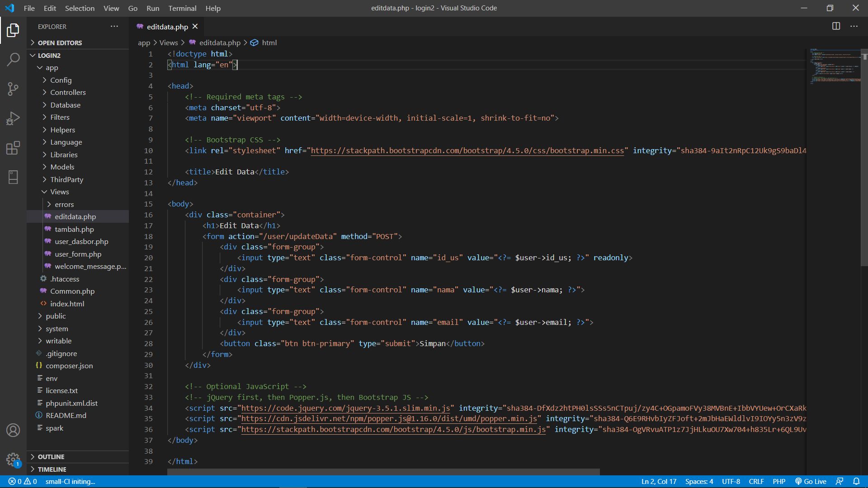868x488 pixels.
Task: Open the Terminal menu
Action: click(x=182, y=8)
